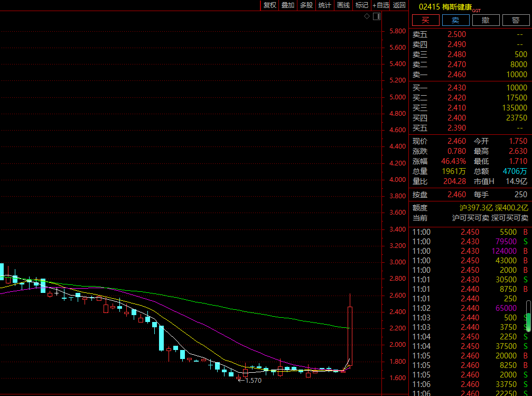Click the 沪可买可卖 深可买可卖 status text
This screenshot has width=532, height=396.
pos(490,218)
